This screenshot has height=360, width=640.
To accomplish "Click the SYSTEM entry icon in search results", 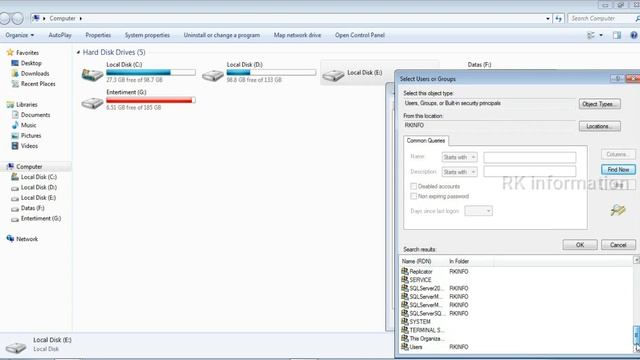I will pos(404,322).
